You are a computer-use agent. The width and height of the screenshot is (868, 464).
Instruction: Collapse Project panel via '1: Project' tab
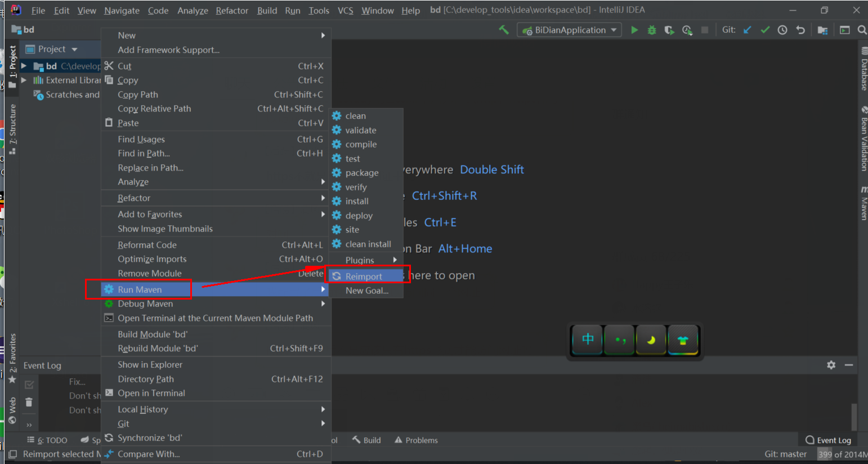[x=11, y=63]
